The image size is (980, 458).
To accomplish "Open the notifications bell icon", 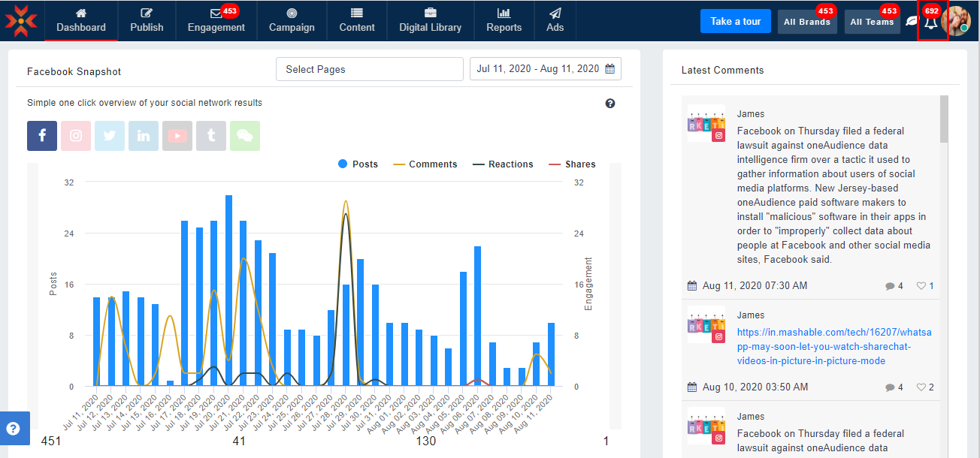I will coord(931,22).
